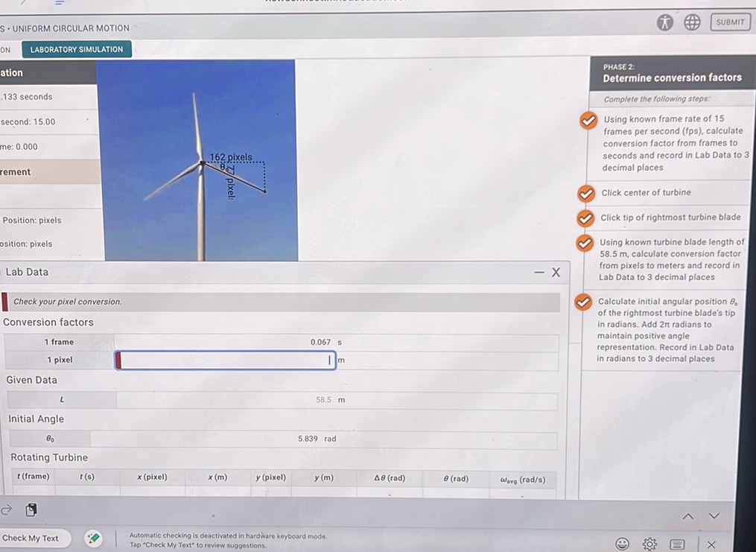Toggle 'Click tip of rightmost turbine blade' checkmark
This screenshot has width=756, height=552.
coord(586,218)
